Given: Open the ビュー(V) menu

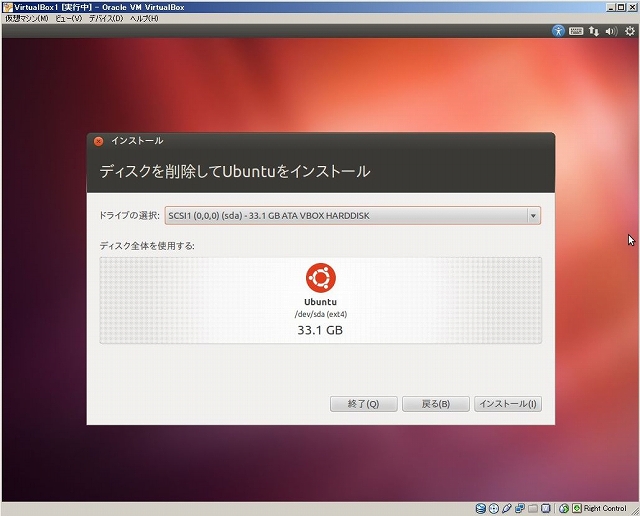Looking at the screenshot, I should point(69,19).
